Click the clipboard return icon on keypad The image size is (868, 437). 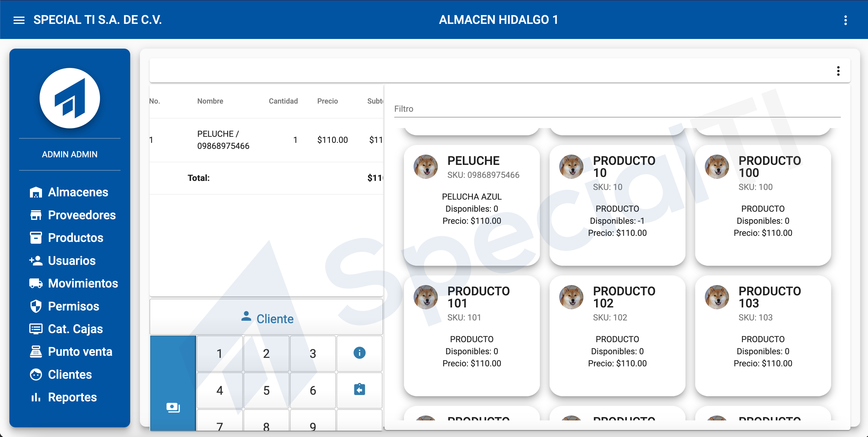(359, 390)
